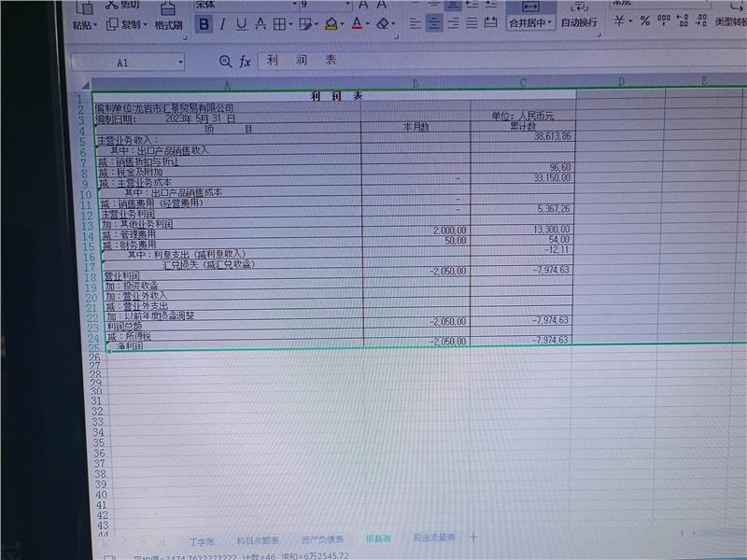
Task: Click the Auto Wrap (自动换行) button
Action: pos(579,21)
